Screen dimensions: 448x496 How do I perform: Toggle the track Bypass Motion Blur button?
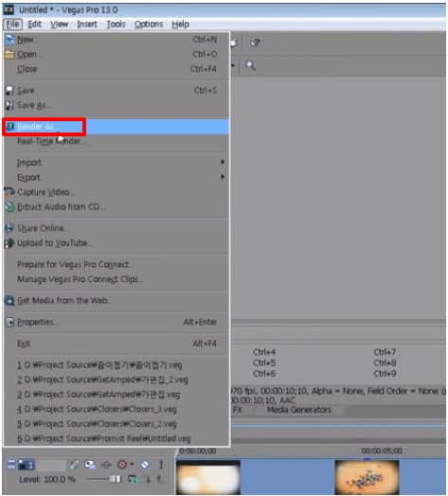point(74,465)
